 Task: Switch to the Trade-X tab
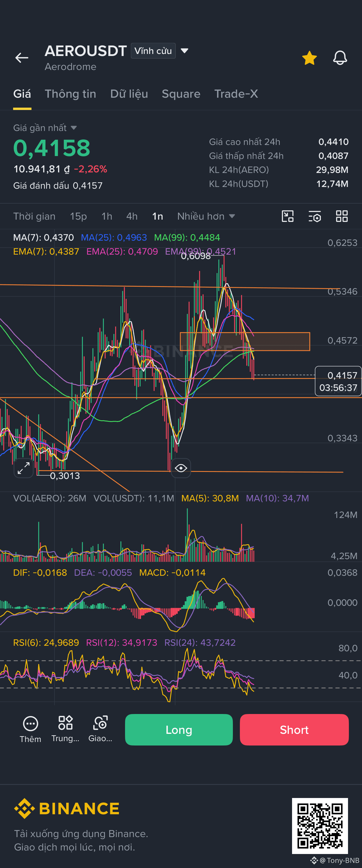(x=236, y=94)
